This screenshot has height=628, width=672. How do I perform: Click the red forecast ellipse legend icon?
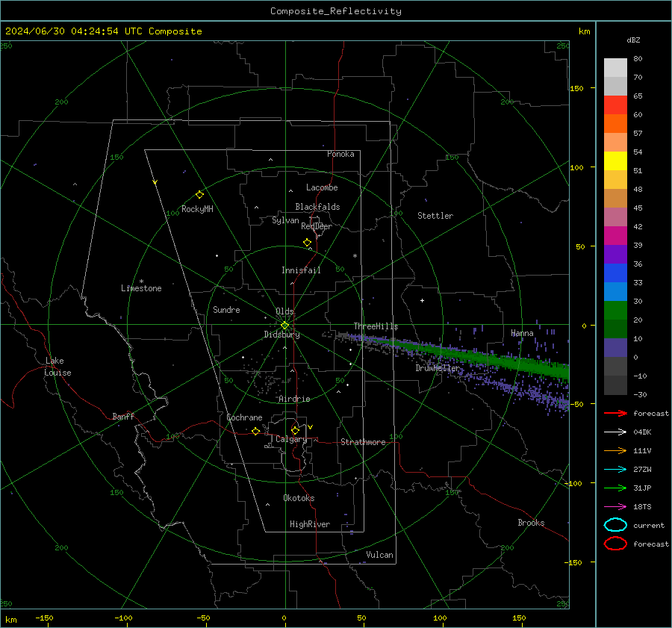click(615, 544)
